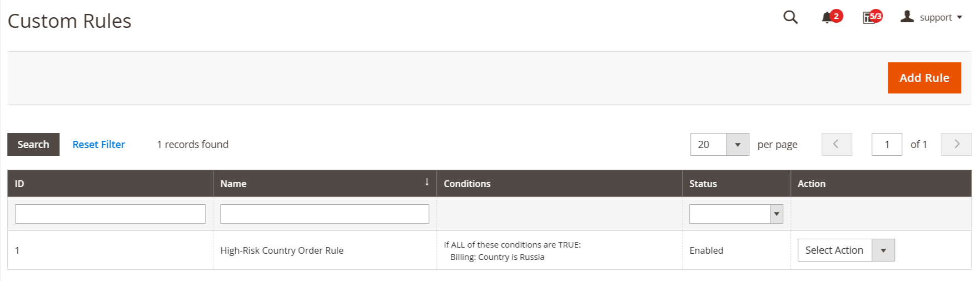
Task: Click the Reset Filter link
Action: click(98, 145)
